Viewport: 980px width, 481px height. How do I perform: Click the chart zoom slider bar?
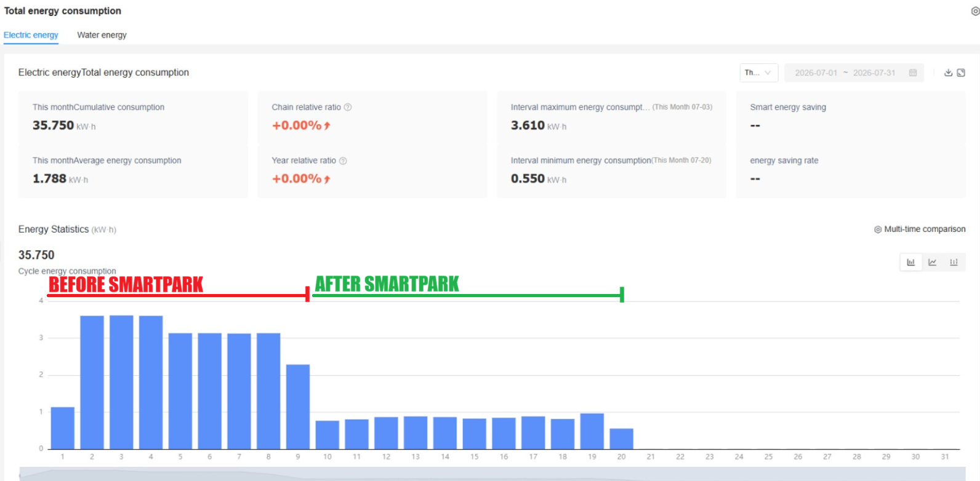[x=492, y=474]
